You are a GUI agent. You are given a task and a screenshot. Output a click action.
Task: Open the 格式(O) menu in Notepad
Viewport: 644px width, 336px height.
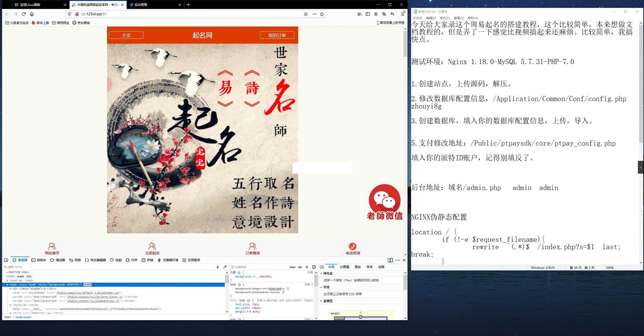445,18
